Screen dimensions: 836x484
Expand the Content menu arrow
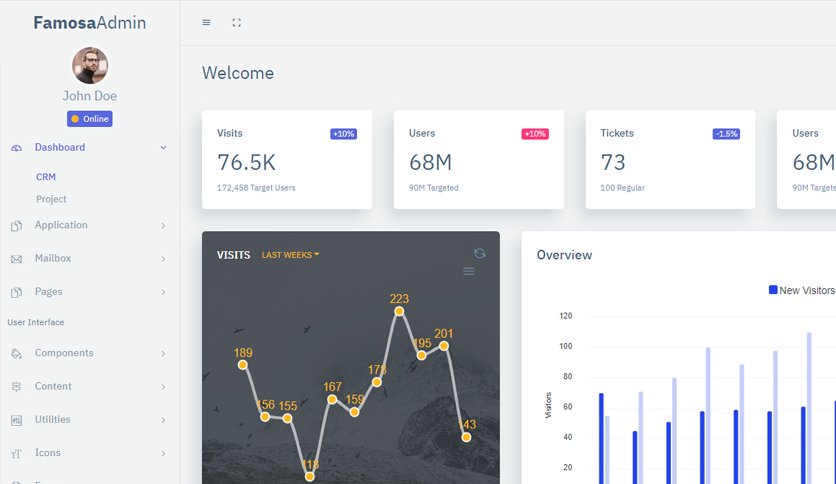point(163,386)
